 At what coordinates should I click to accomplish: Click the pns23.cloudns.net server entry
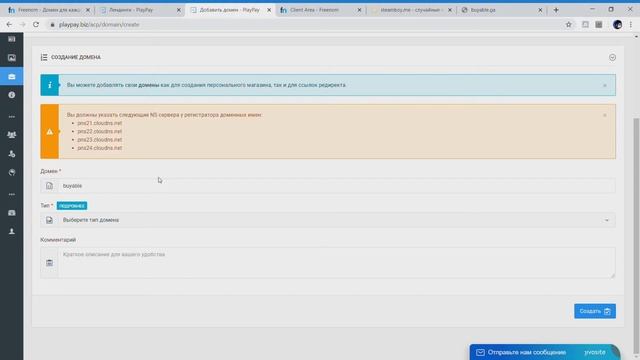tap(100, 140)
